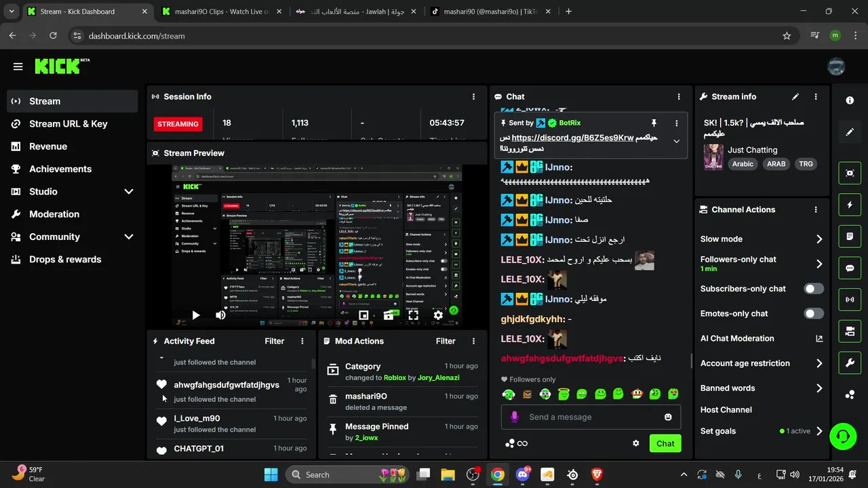Toggle Emotes-only chat switch
The width and height of the screenshot is (868, 488).
click(x=814, y=314)
